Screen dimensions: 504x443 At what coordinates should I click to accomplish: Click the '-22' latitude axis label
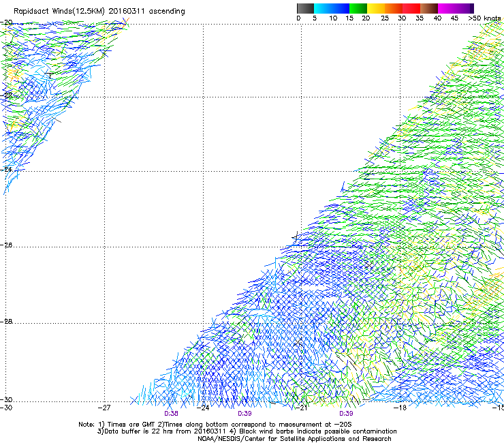point(6,95)
